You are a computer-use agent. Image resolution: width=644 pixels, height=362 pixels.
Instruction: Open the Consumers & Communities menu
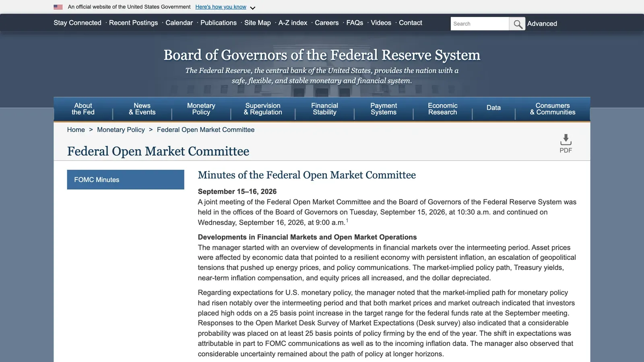[x=553, y=109]
